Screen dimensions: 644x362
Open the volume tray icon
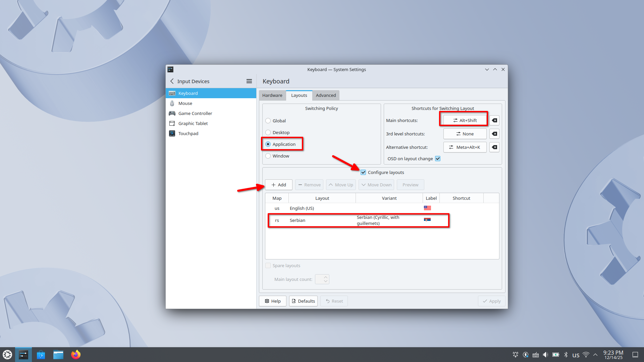tap(545, 355)
